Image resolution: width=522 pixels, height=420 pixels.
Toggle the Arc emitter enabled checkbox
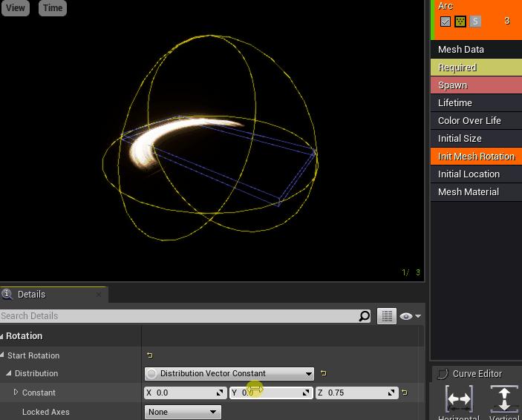[446, 22]
